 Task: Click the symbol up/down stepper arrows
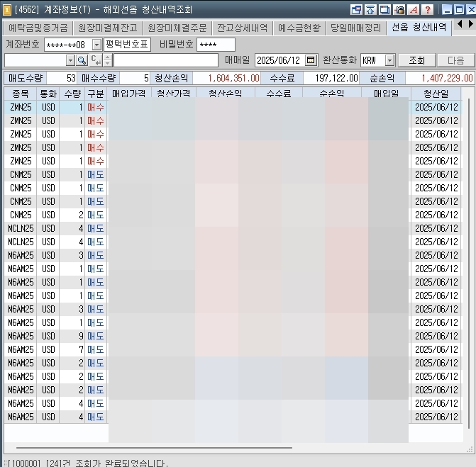(x=107, y=60)
